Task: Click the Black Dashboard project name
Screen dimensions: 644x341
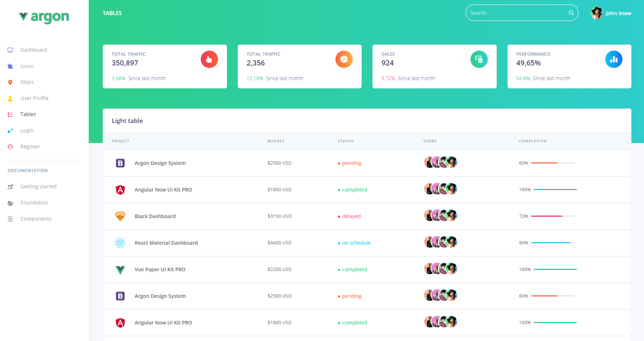Action: coord(155,216)
